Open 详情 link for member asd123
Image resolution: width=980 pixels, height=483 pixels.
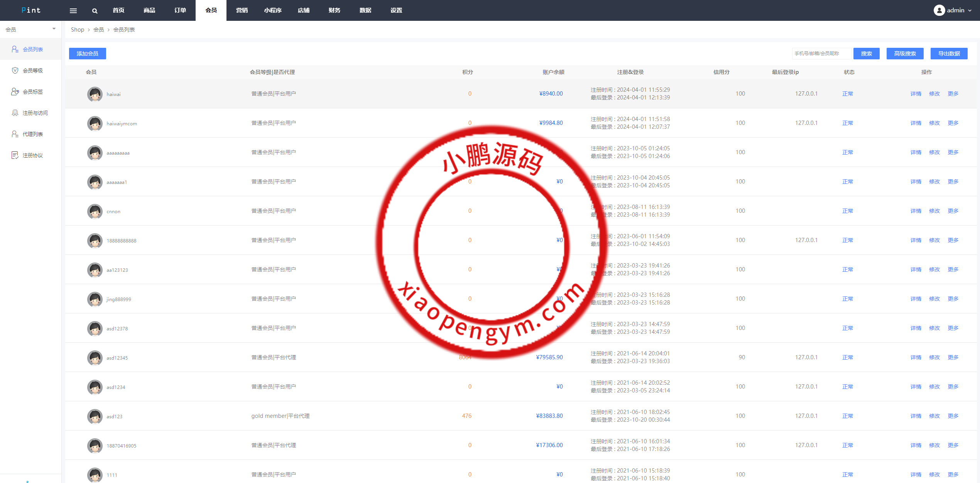point(916,416)
